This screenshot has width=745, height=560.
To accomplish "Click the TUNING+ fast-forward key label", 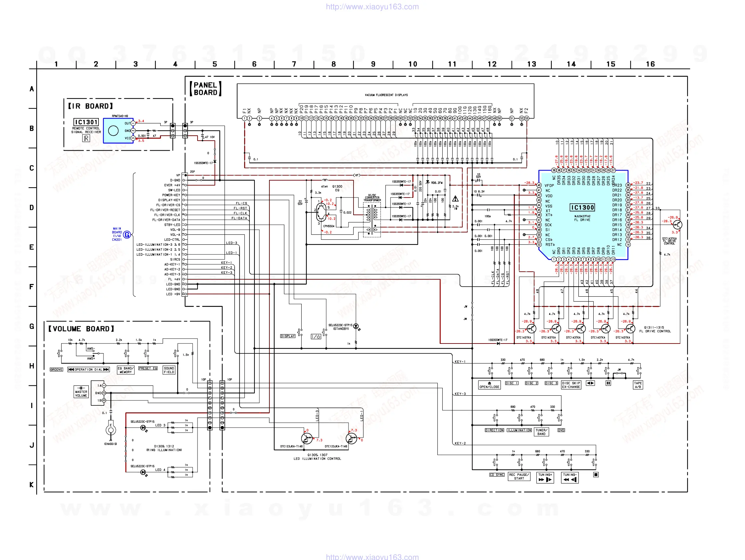I will point(544,478).
